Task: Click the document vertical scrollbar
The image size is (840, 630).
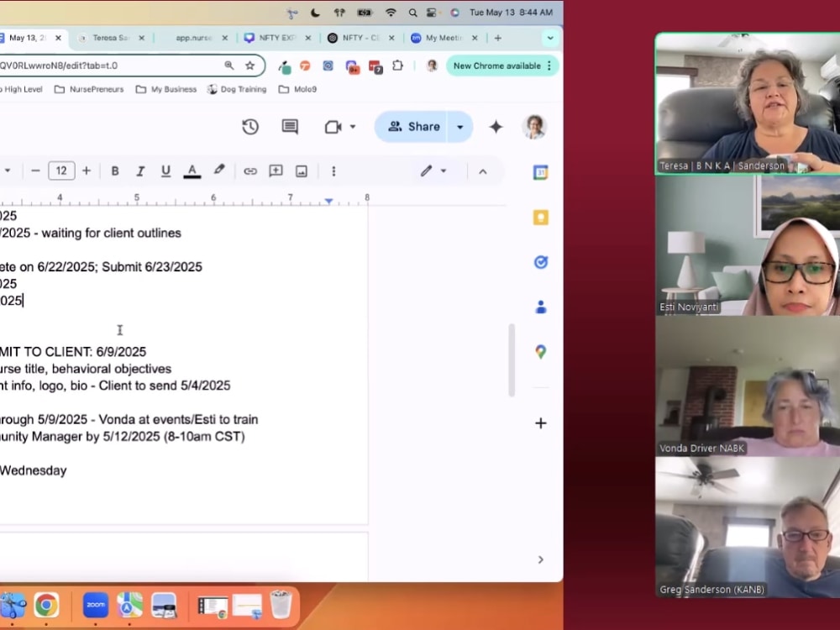Action: (x=512, y=360)
